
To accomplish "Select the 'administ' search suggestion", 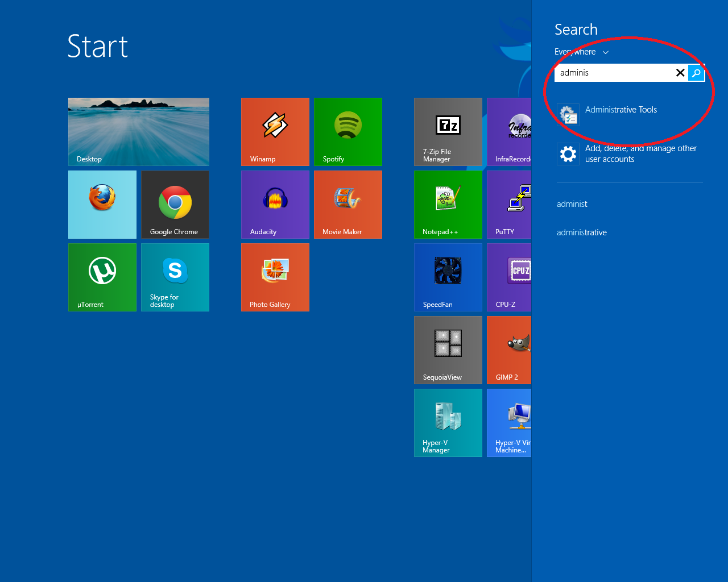I will 572,204.
